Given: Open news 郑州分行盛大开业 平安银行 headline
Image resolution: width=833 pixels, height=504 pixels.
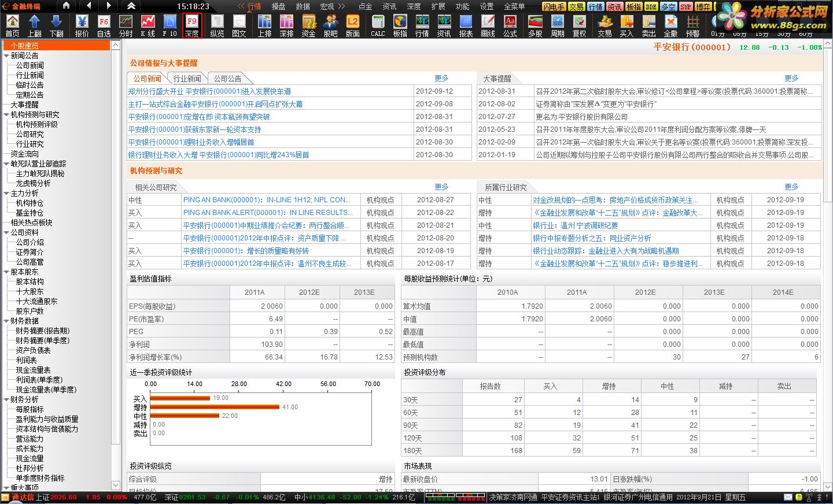Looking at the screenshot, I should point(209,91).
